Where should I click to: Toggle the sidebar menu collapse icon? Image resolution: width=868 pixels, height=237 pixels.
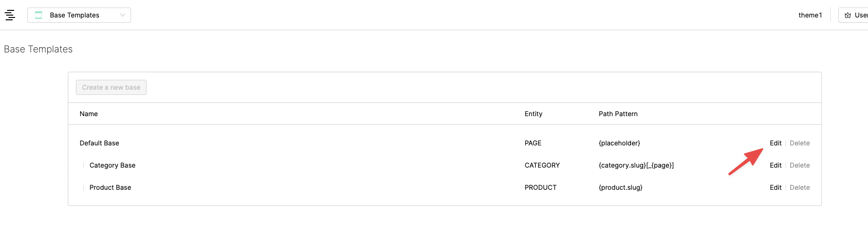10,15
